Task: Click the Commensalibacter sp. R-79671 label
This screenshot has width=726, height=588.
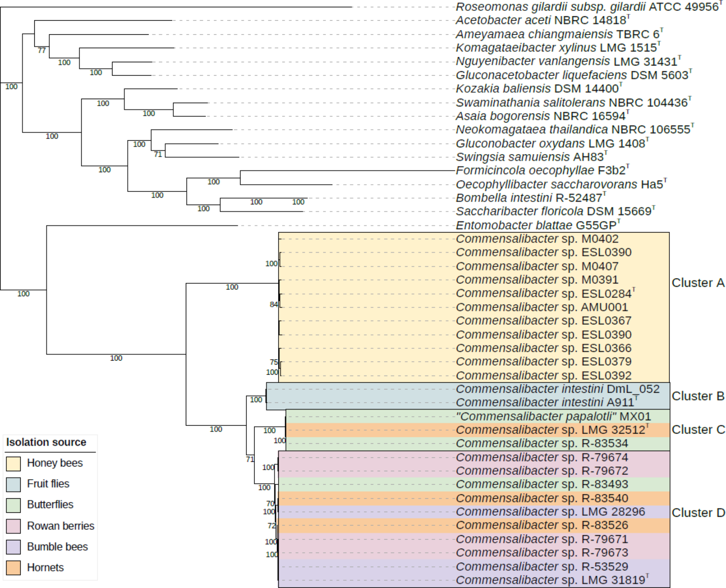Action: point(542,539)
